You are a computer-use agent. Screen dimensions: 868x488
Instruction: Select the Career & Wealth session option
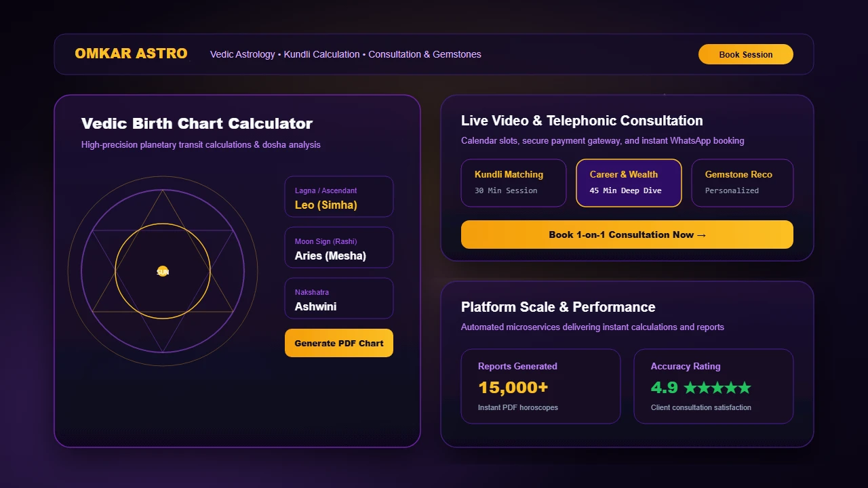pos(629,183)
